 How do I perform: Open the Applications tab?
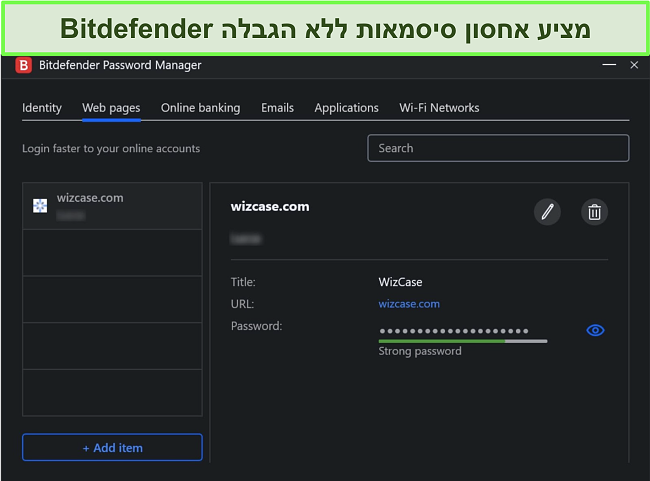346,108
